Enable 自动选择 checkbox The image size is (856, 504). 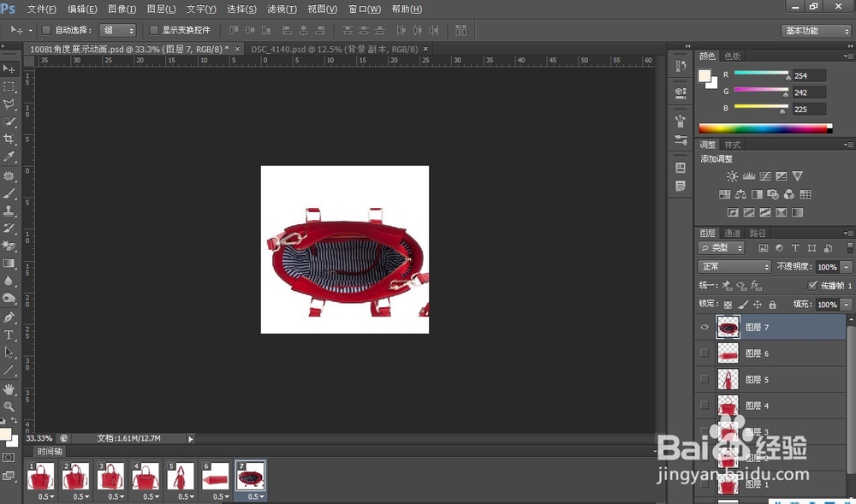46,30
